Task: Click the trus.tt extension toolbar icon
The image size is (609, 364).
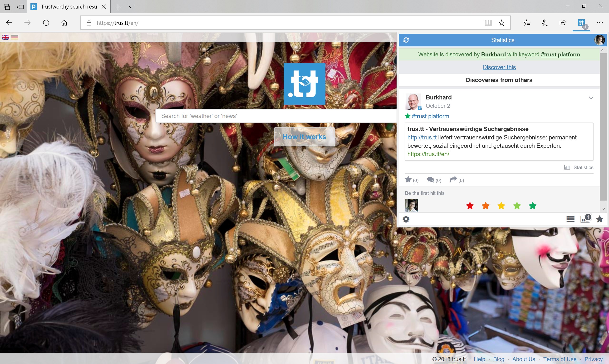Action: [x=581, y=23]
